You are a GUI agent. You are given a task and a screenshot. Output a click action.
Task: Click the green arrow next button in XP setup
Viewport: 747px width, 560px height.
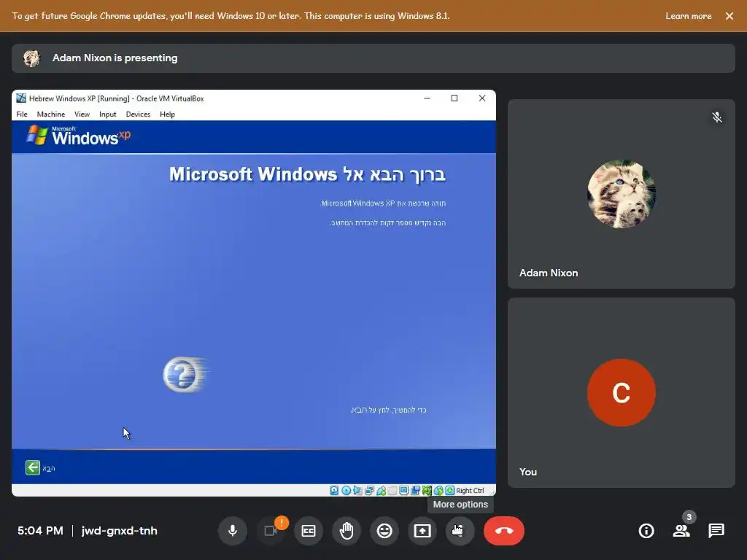[33, 467]
